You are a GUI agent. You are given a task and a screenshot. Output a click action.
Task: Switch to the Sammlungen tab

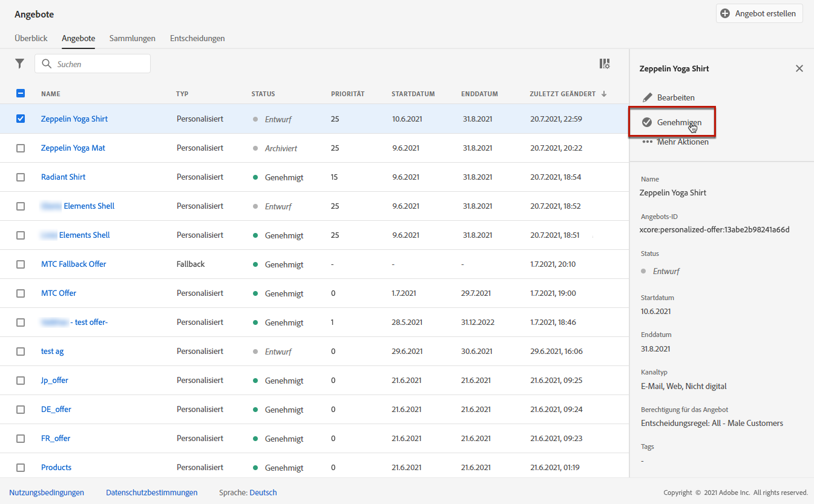tap(132, 38)
